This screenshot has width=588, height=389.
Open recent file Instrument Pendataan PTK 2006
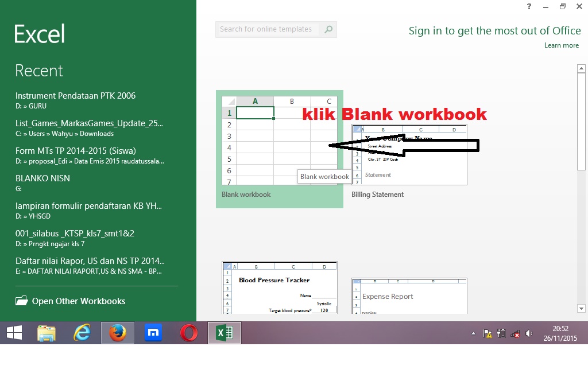coord(75,96)
